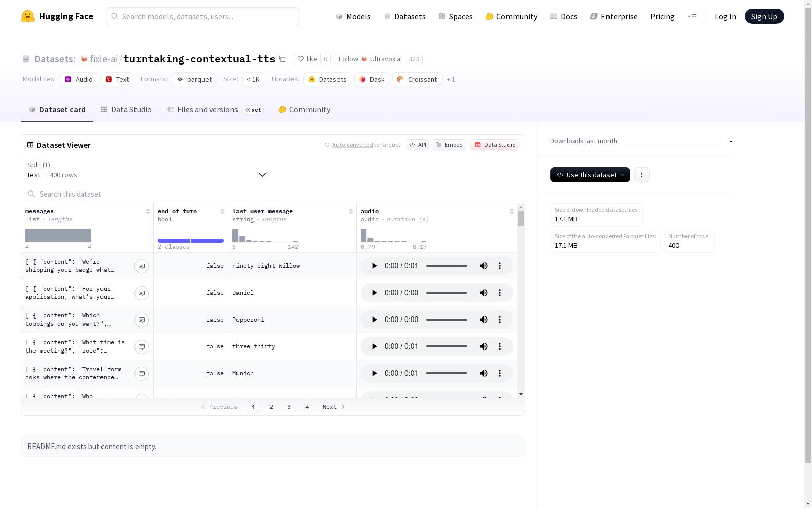
Task: Play audio for Munich row
Action: coord(374,373)
